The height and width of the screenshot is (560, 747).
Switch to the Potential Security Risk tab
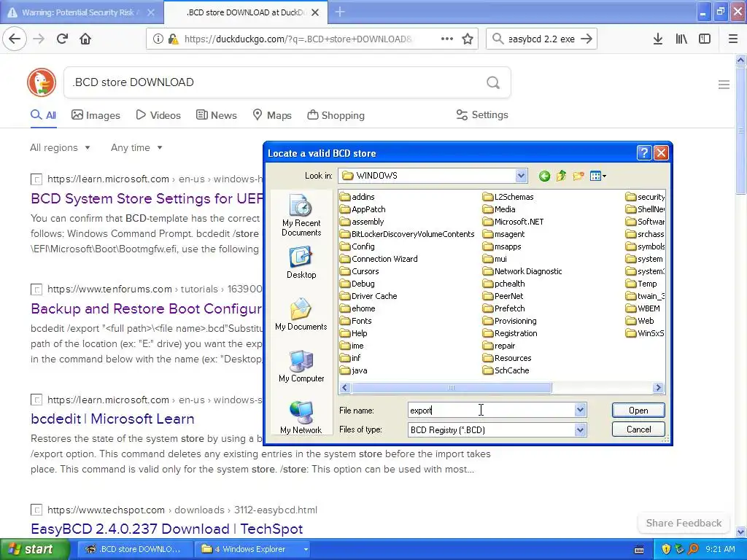(x=82, y=12)
